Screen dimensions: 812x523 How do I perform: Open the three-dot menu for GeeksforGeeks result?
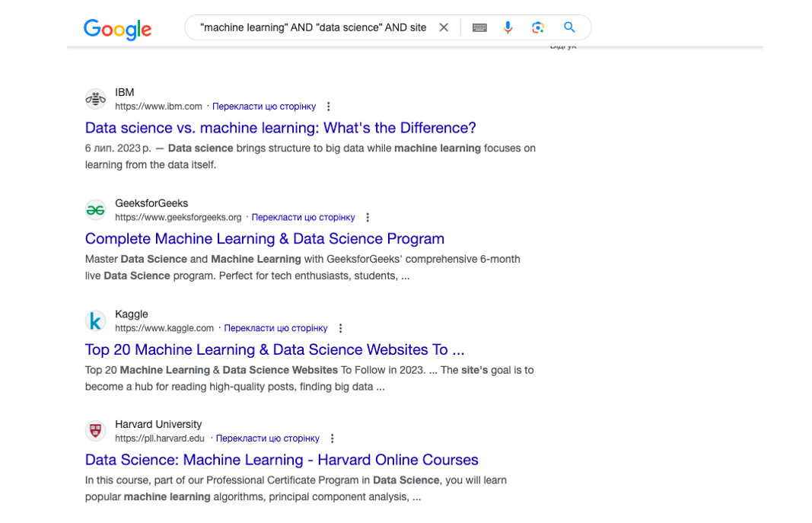pos(368,218)
